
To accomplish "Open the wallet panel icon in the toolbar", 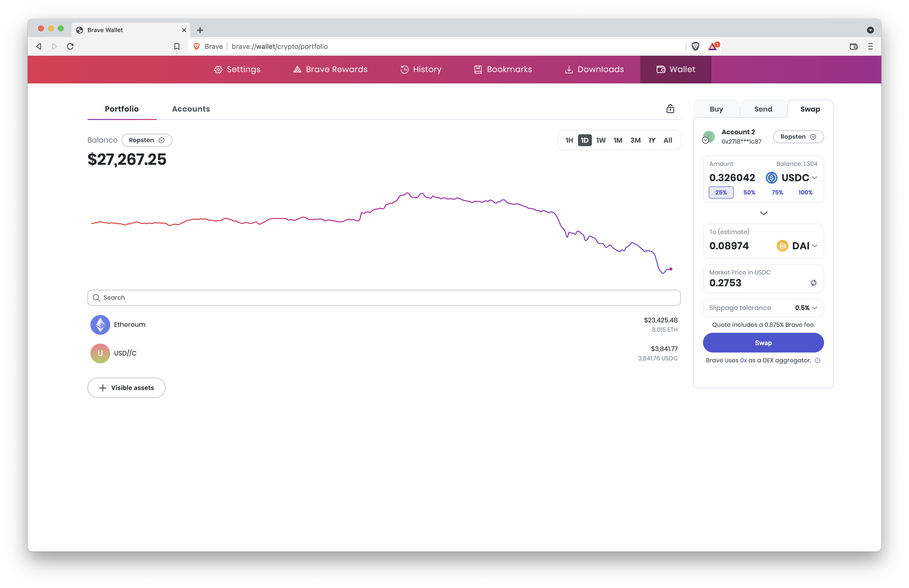I will pyautogui.click(x=853, y=46).
